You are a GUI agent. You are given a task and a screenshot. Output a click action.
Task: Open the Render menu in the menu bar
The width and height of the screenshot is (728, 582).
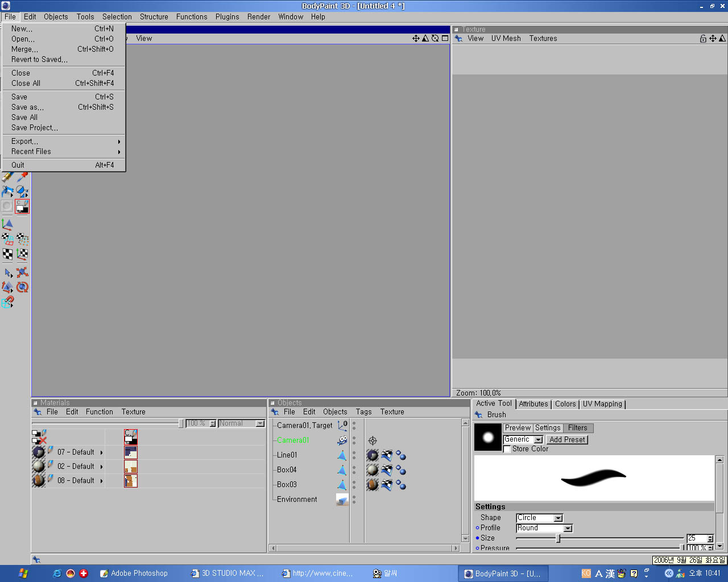click(x=259, y=17)
